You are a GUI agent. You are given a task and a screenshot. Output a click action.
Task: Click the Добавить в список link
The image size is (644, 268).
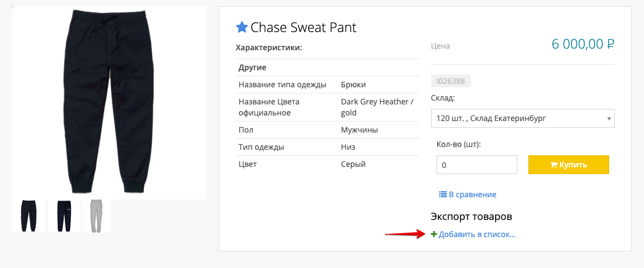(x=477, y=234)
